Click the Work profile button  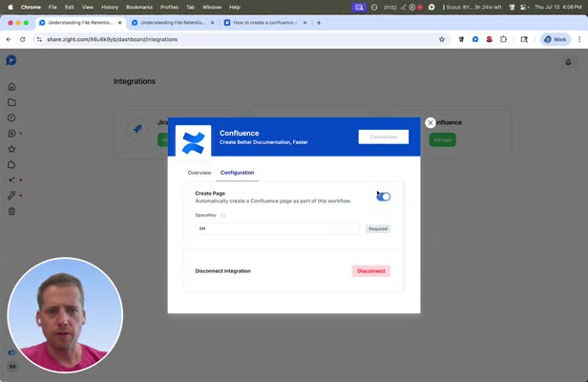coord(556,39)
